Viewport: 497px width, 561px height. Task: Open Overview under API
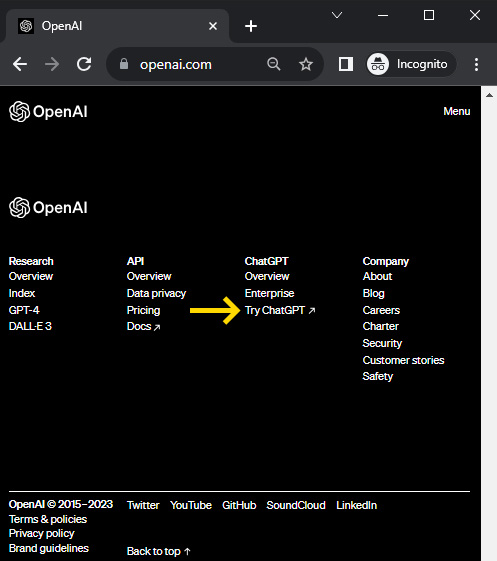tap(149, 276)
